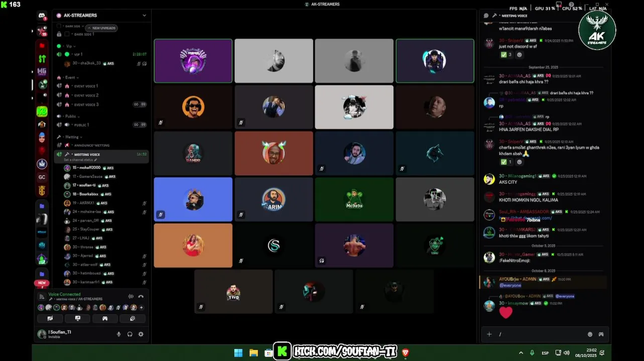Toggle system volume icon in tray
644x361 pixels.
[x=567, y=352]
